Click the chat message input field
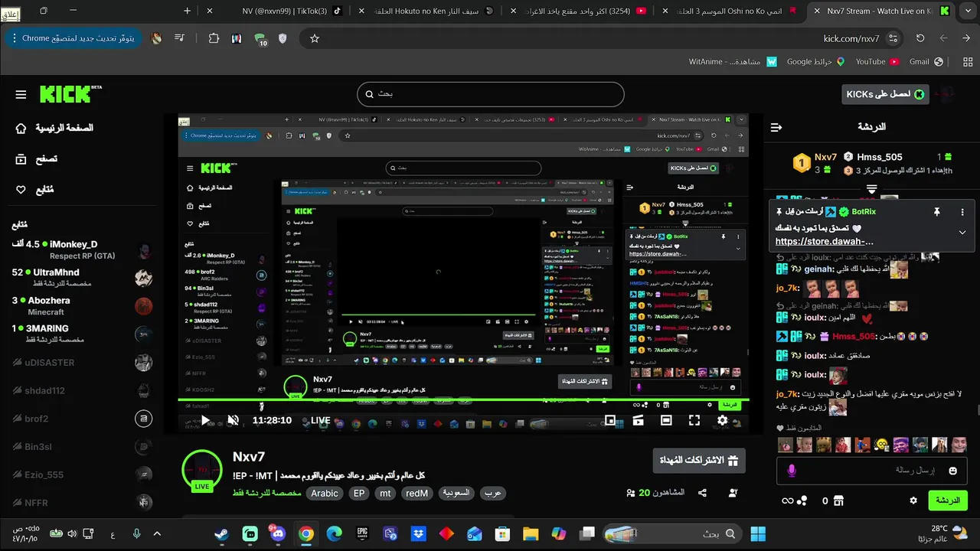Image resolution: width=980 pixels, height=551 pixels. (872, 470)
